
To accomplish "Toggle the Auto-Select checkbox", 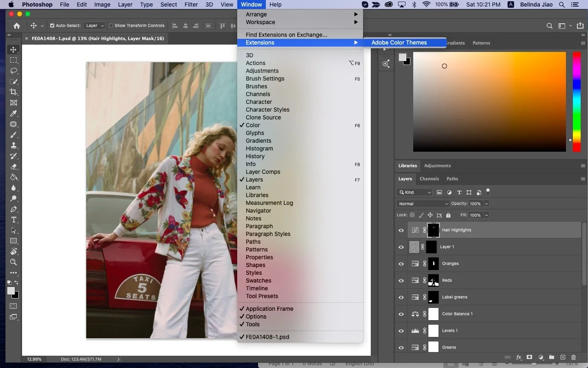I will click(x=52, y=26).
